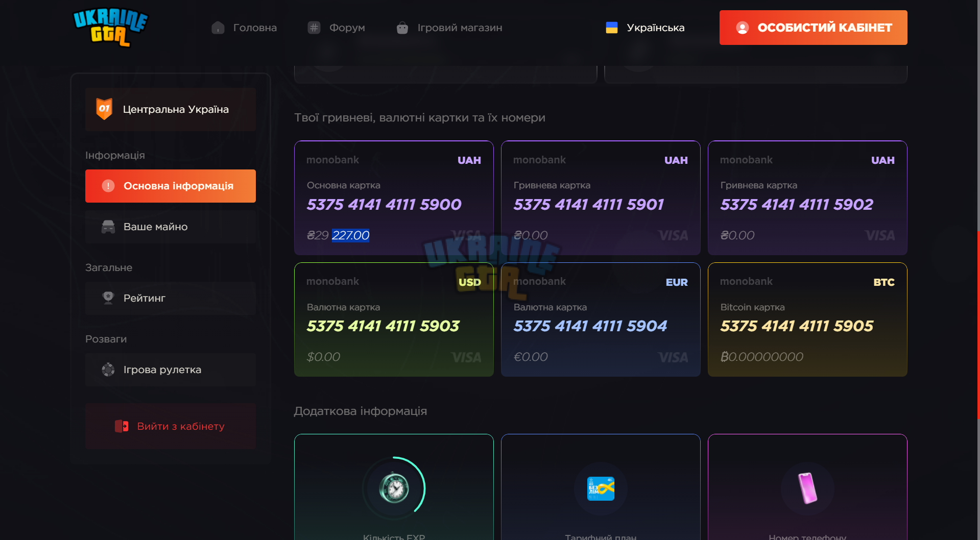The image size is (980, 540).
Task: Click Вийти з кабінету to log out
Action: [171, 426]
